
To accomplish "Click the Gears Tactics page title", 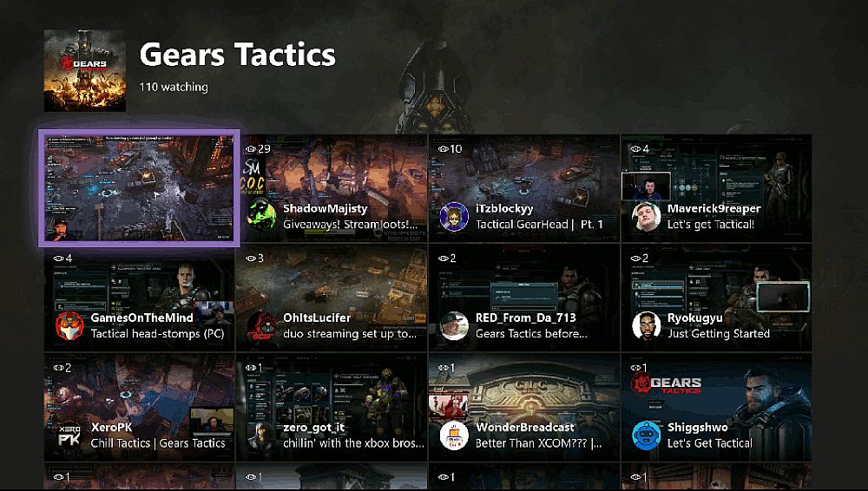I will (238, 55).
